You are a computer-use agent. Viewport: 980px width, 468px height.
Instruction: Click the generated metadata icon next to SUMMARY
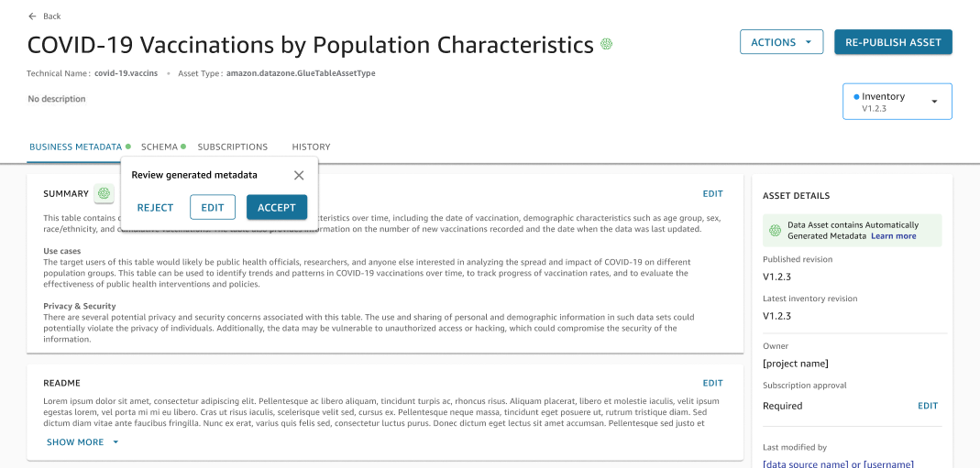pyautogui.click(x=104, y=193)
